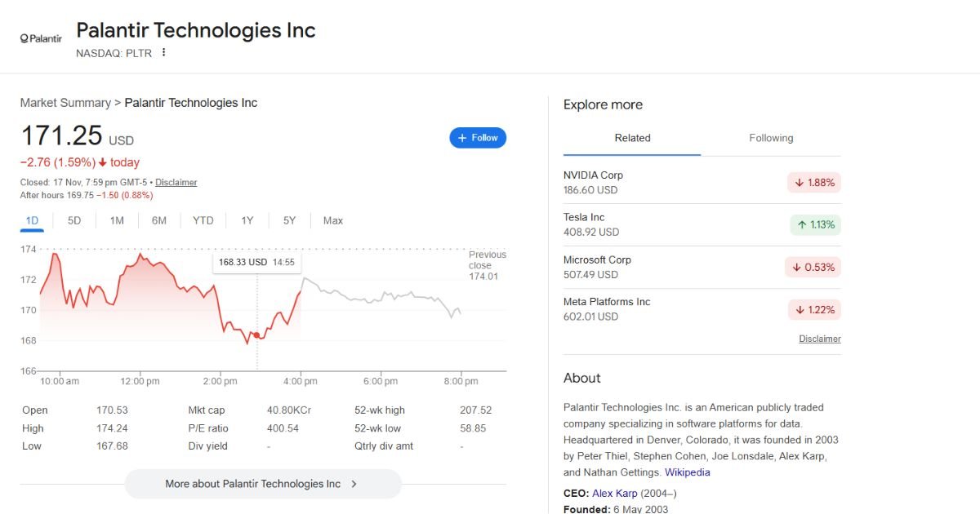
Task: Expand More about Palantir Technologies Inc
Action: 262,484
